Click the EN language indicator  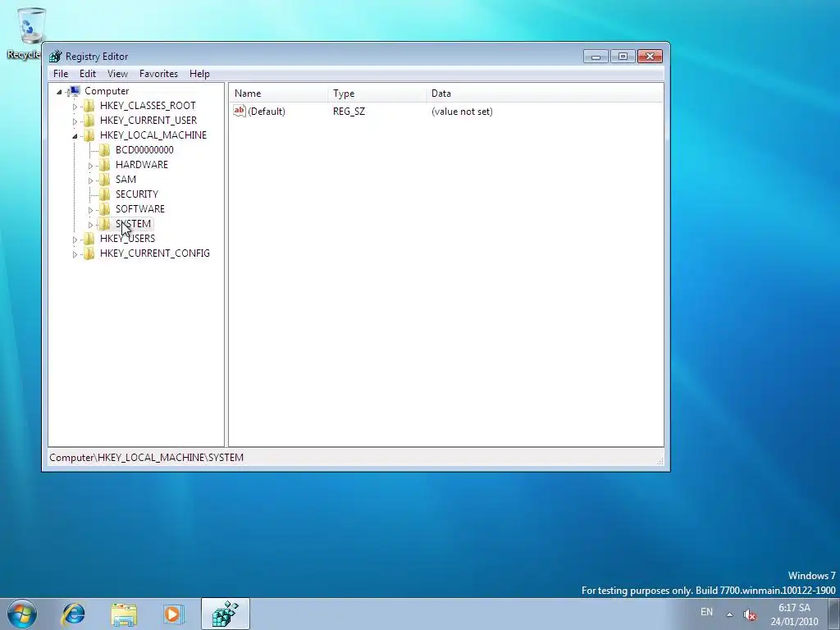[706, 612]
